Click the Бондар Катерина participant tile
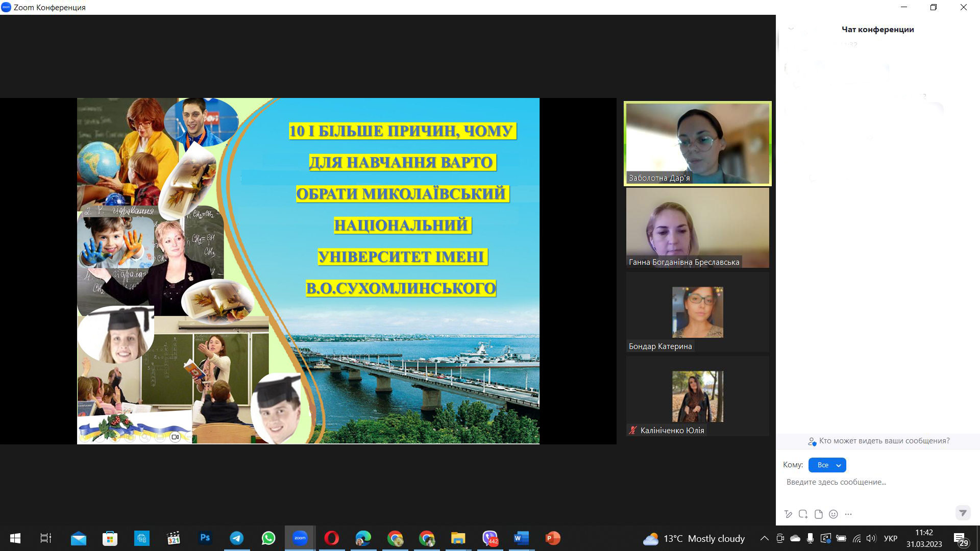Viewport: 980px width, 551px height. click(x=697, y=312)
